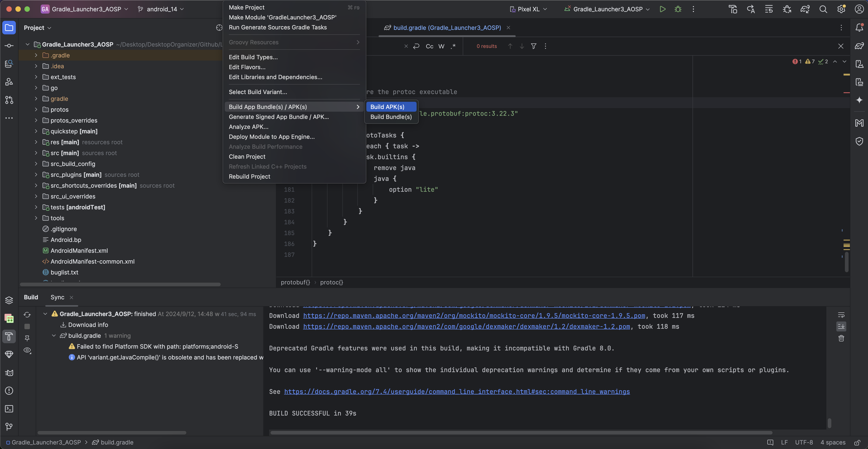Toggle Words search option
The height and width of the screenshot is (449, 868).
441,46
